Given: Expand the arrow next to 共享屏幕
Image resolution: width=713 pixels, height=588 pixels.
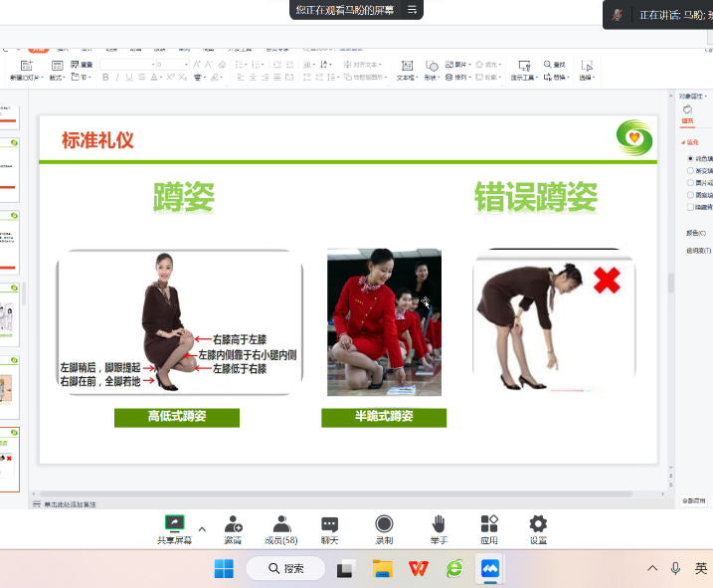Looking at the screenshot, I should pyautogui.click(x=202, y=529).
